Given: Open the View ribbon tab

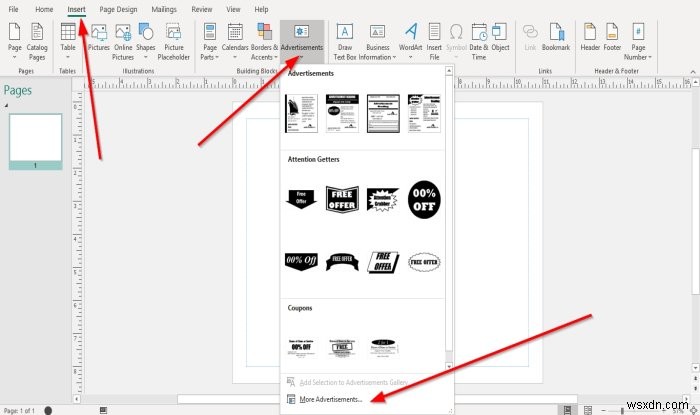Looking at the screenshot, I should tap(233, 9).
